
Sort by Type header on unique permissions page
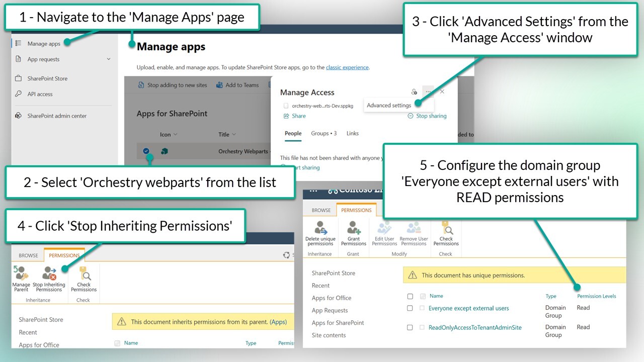pyautogui.click(x=551, y=296)
